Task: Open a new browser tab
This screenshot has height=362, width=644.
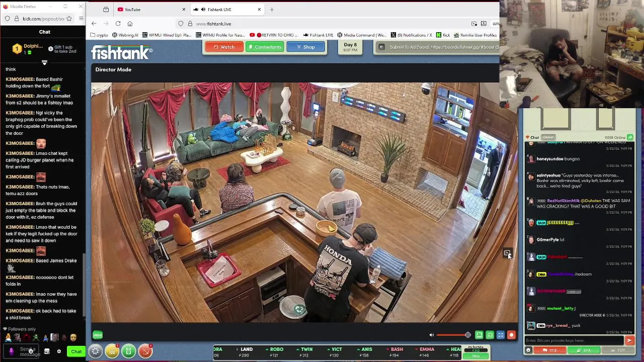Action: [x=272, y=10]
